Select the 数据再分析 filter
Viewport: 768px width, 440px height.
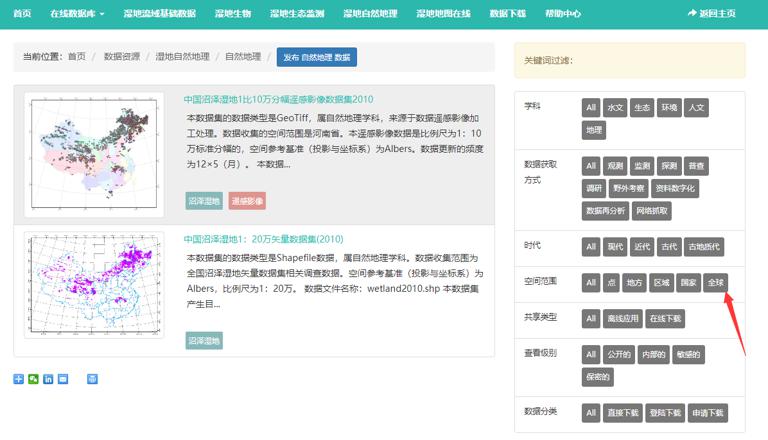coord(605,211)
